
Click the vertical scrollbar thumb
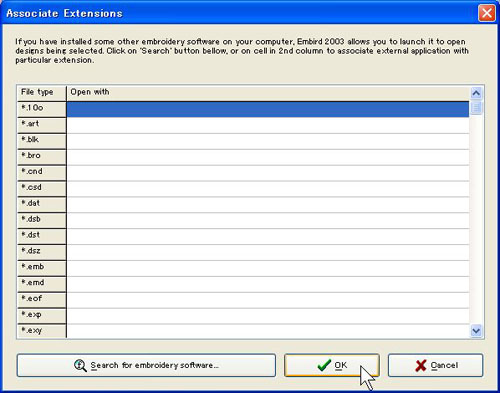pyautogui.click(x=476, y=108)
